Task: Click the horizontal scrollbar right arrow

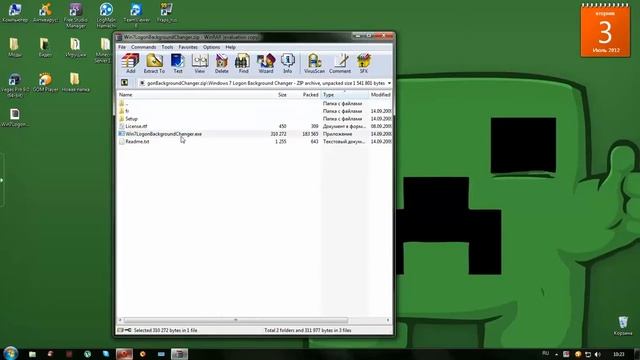Action: coord(388,320)
